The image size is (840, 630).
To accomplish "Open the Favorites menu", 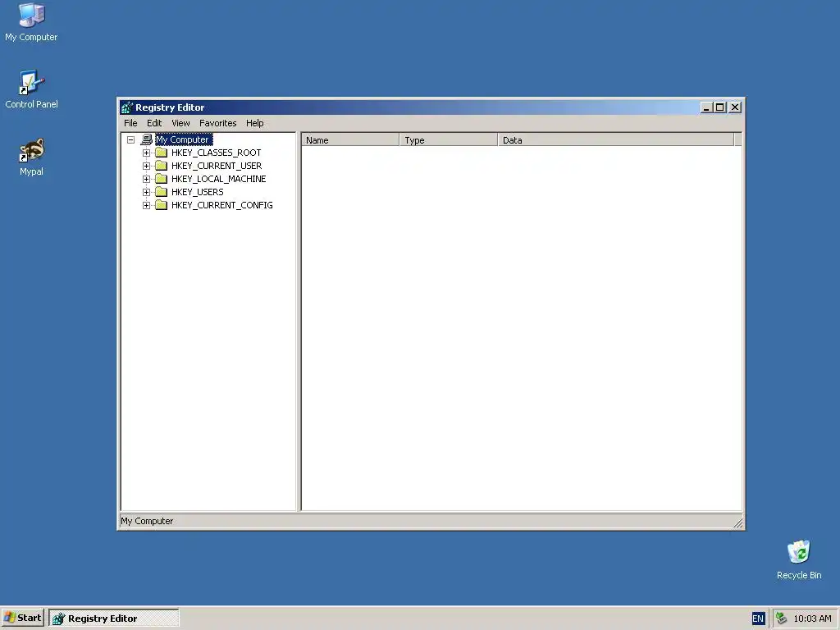I will (218, 123).
